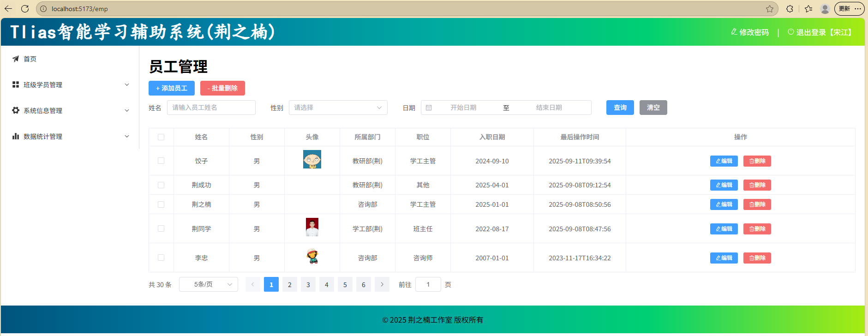This screenshot has width=868, height=336.
Task: Click the gear icon for 系统信息管理
Action: click(16, 110)
